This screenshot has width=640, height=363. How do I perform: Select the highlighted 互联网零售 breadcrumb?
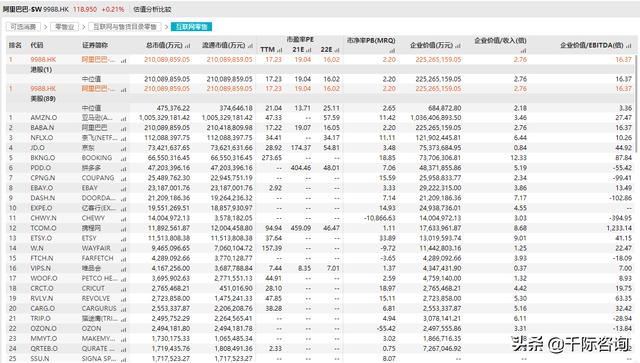click(x=191, y=27)
